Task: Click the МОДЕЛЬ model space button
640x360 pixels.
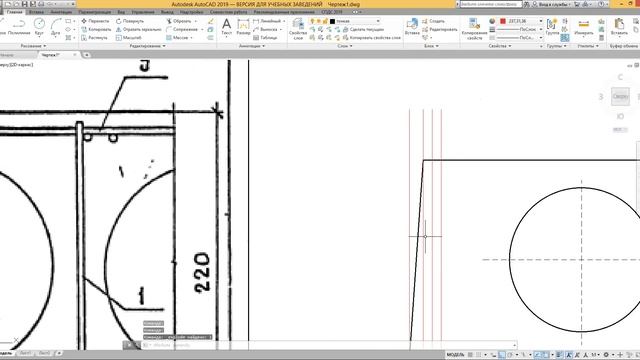Action: pos(455,355)
